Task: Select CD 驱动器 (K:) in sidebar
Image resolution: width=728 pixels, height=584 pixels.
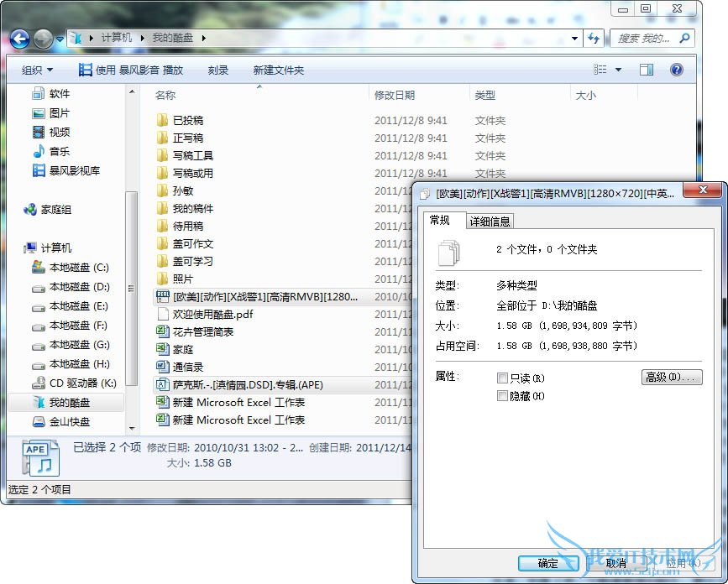Action: [74, 383]
